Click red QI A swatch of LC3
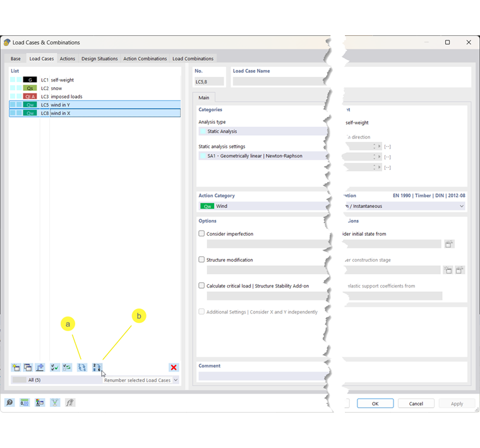Screen dimensions: 480x448 pos(30,97)
